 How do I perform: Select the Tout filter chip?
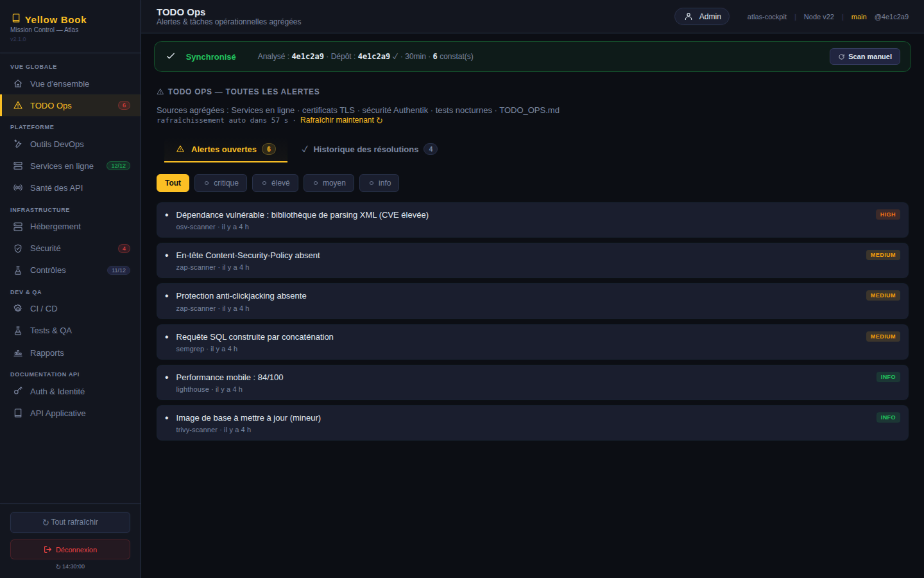(x=173, y=183)
